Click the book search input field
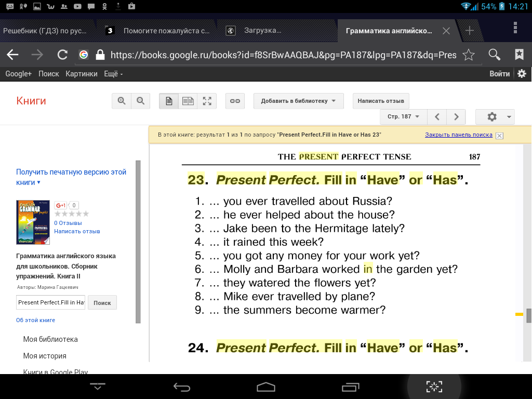The image size is (532, 399). [50, 302]
